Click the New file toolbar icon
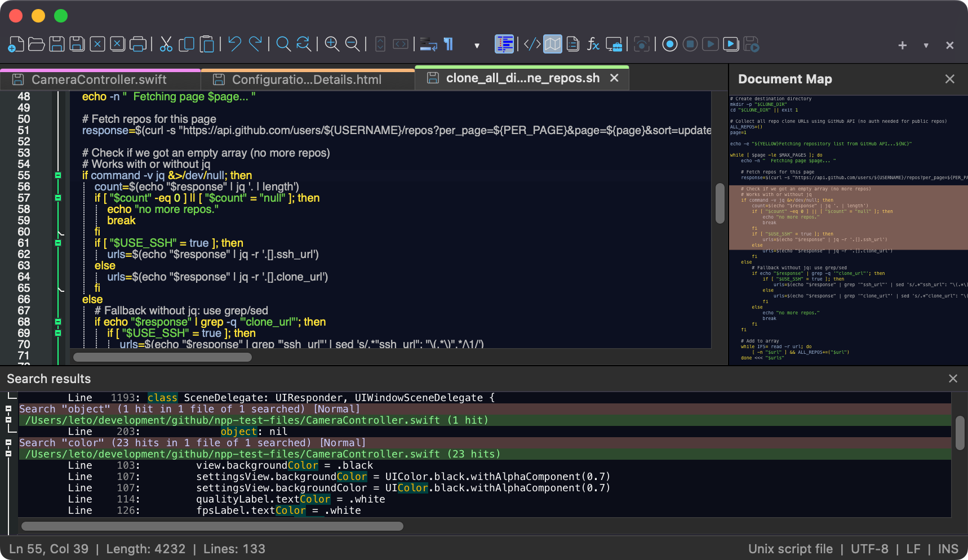The height and width of the screenshot is (560, 968). coord(16,44)
